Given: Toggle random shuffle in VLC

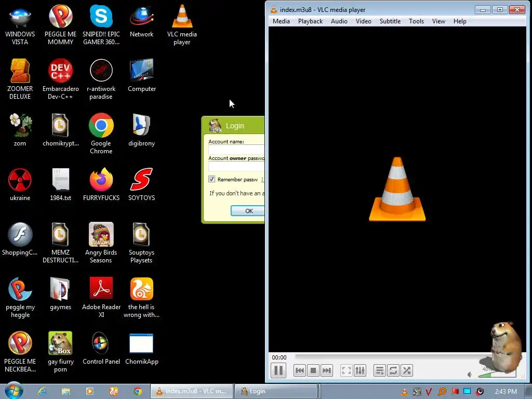Looking at the screenshot, I should coord(407,370).
